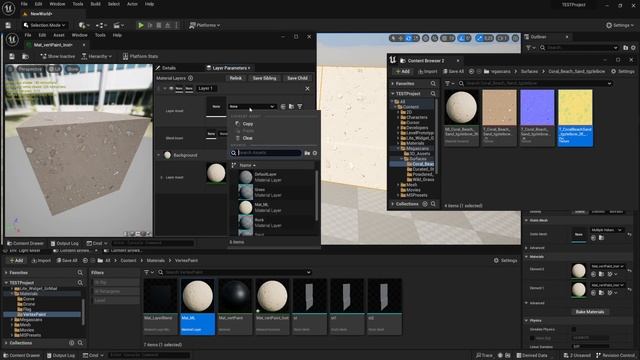The image size is (640, 360).
Task: Switch to the Layer Parameters tab
Action: (x=228, y=68)
